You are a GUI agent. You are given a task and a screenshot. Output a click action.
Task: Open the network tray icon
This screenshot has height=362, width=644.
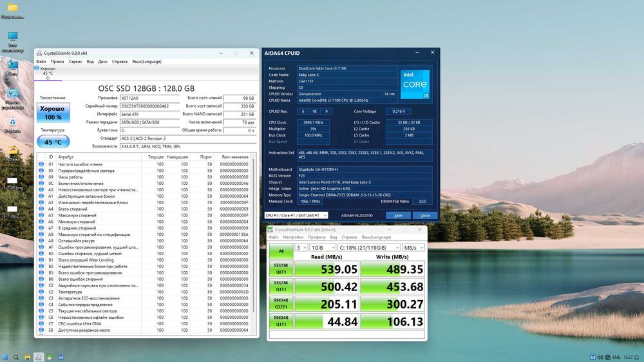pos(607,357)
